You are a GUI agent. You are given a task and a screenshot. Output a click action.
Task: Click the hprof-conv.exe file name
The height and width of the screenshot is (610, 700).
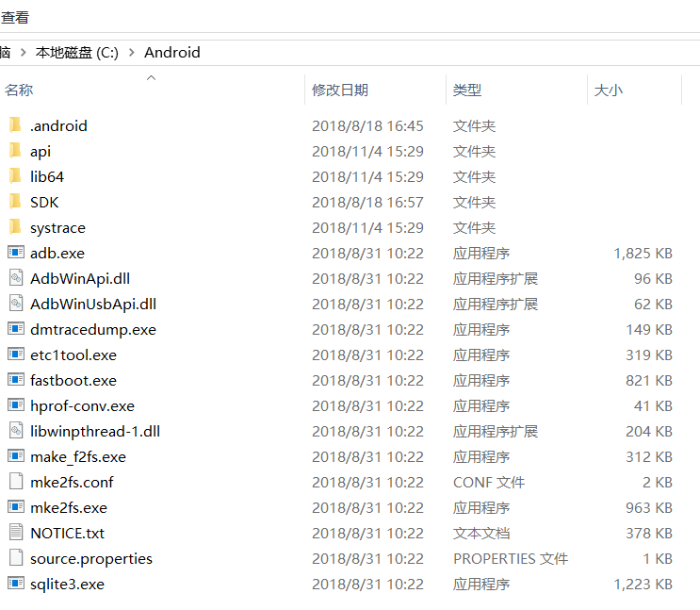pos(82,406)
